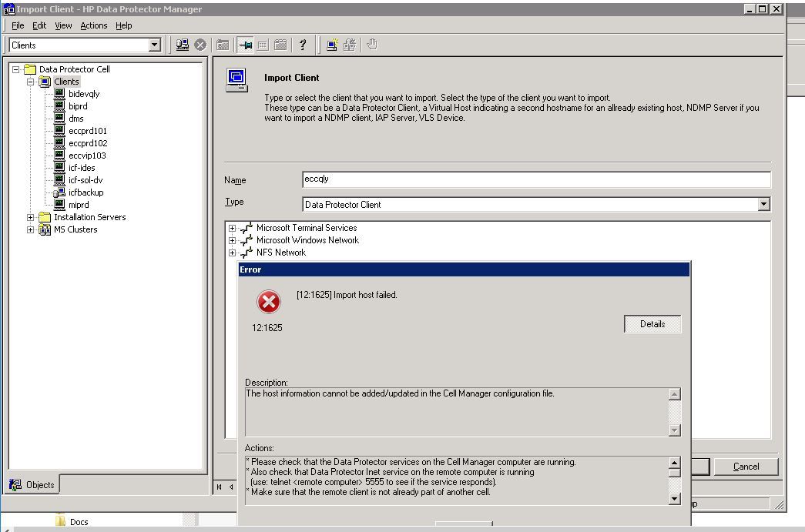Click the eccprd102 client icon
This screenshot has width=805, height=532.
59,143
